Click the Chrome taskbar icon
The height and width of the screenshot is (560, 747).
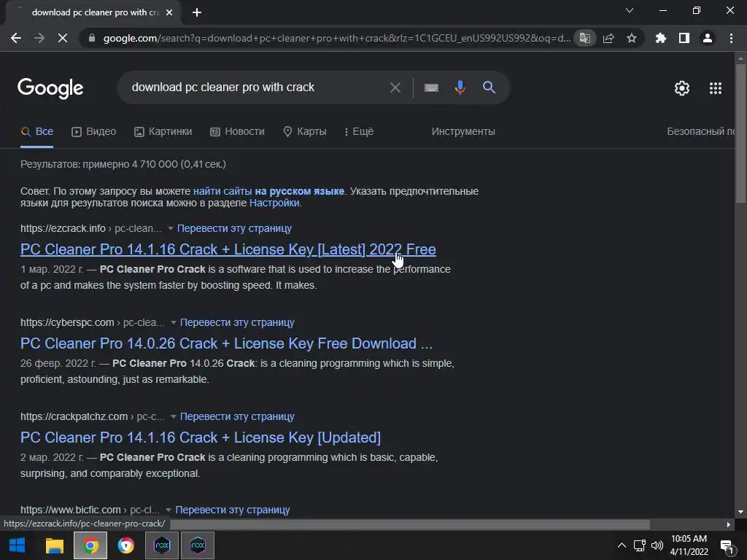(90, 545)
